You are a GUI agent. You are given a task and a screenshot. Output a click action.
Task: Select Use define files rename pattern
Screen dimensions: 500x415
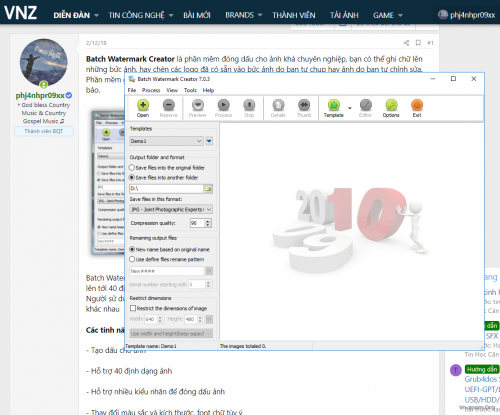click(167, 259)
